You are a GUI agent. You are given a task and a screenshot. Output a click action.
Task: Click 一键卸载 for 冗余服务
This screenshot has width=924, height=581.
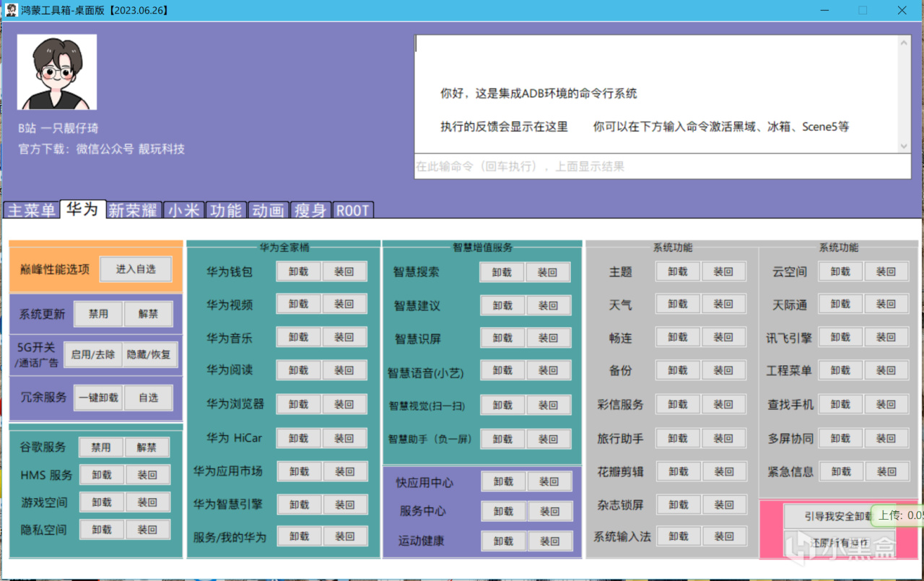99,398
